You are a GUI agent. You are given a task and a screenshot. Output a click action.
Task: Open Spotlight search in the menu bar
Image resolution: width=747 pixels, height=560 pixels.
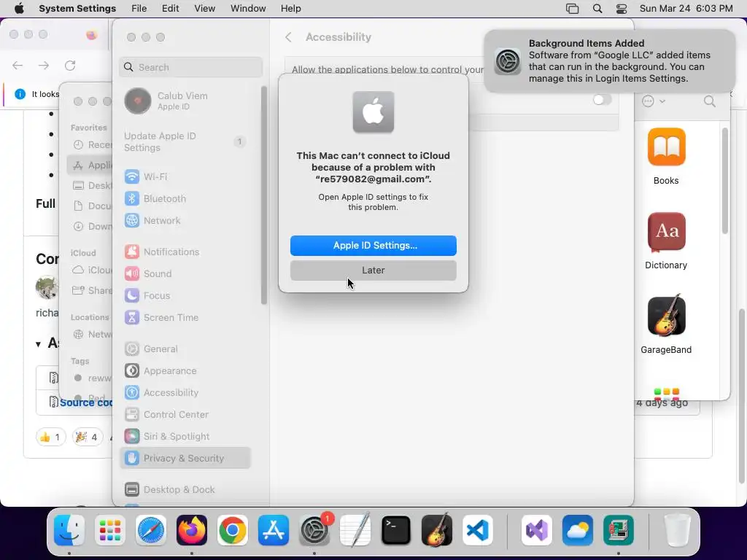(597, 9)
